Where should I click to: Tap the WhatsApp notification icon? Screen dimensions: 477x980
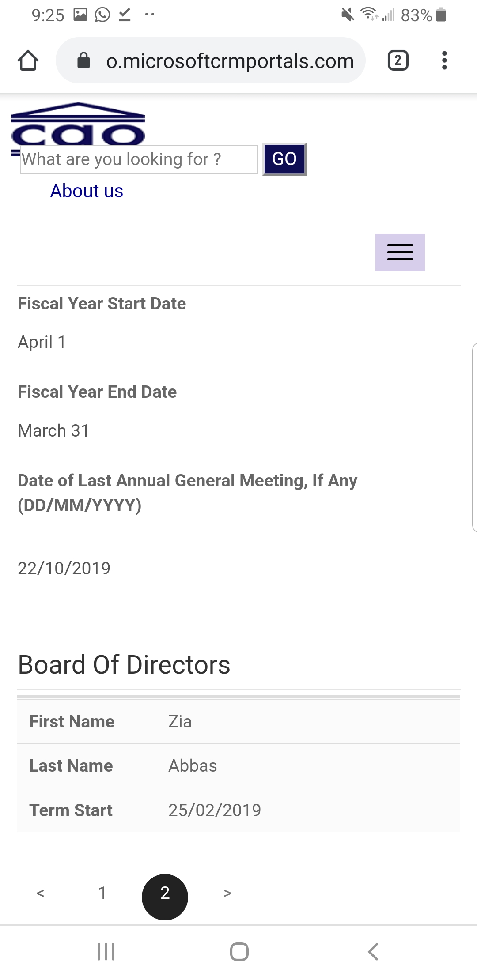pos(102,15)
